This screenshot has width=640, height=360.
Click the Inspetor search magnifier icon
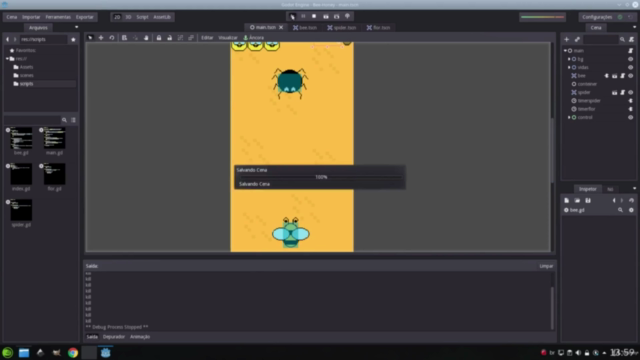[620, 210]
